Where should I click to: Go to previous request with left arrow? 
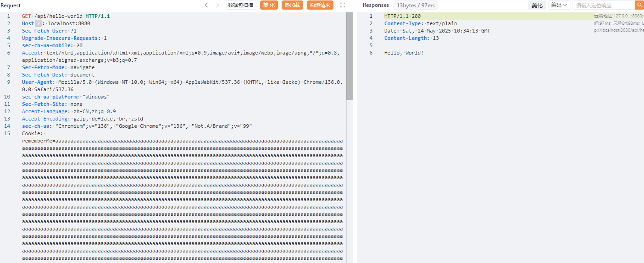(x=206, y=5)
